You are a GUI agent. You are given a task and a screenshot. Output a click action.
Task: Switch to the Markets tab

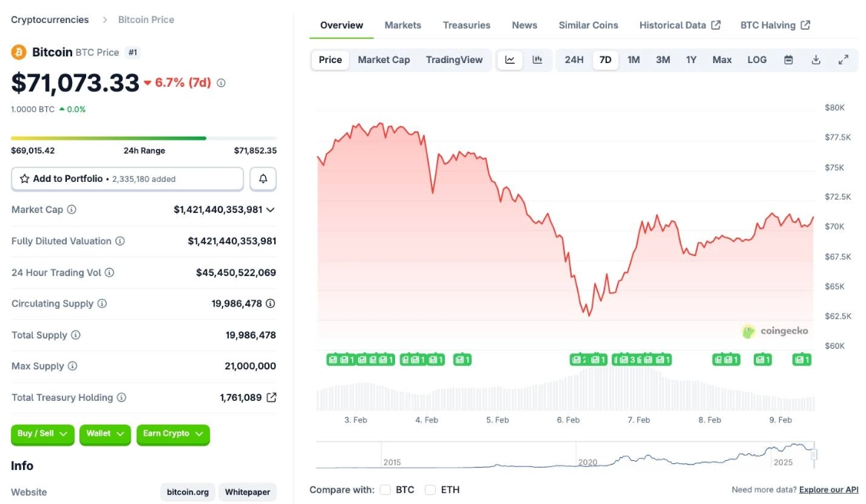point(403,24)
